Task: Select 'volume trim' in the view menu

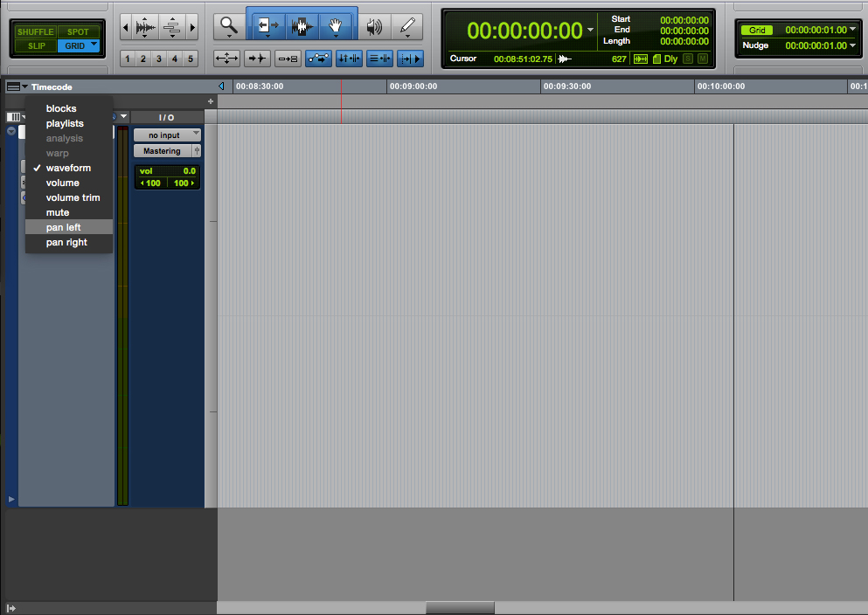Action: click(x=73, y=197)
